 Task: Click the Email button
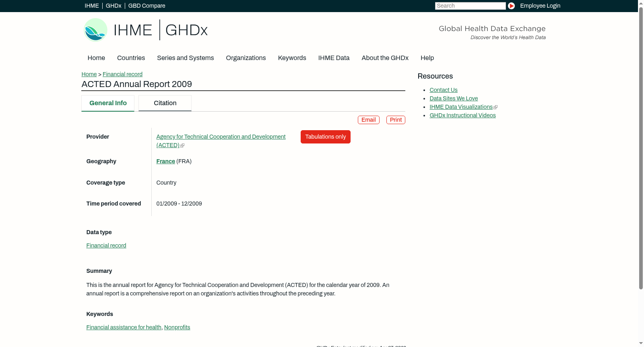(x=369, y=120)
